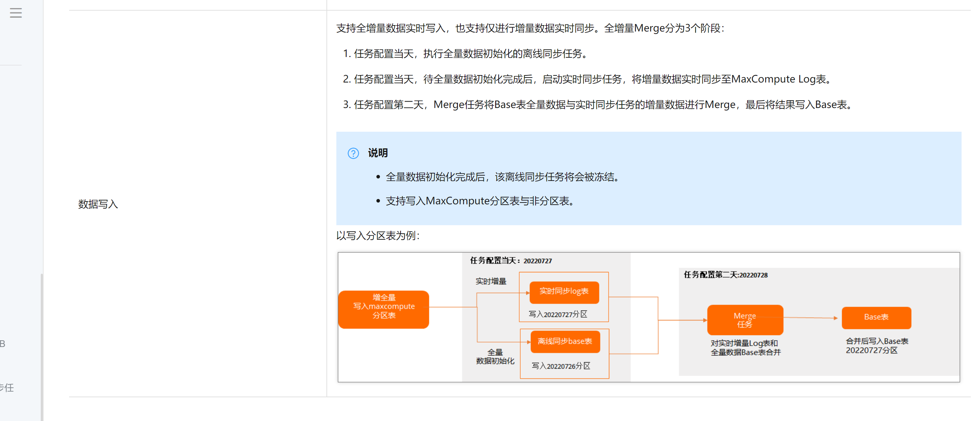Click the 合并后写入Base表 caption
Image resolution: width=980 pixels, height=421 pixels.
[877, 345]
